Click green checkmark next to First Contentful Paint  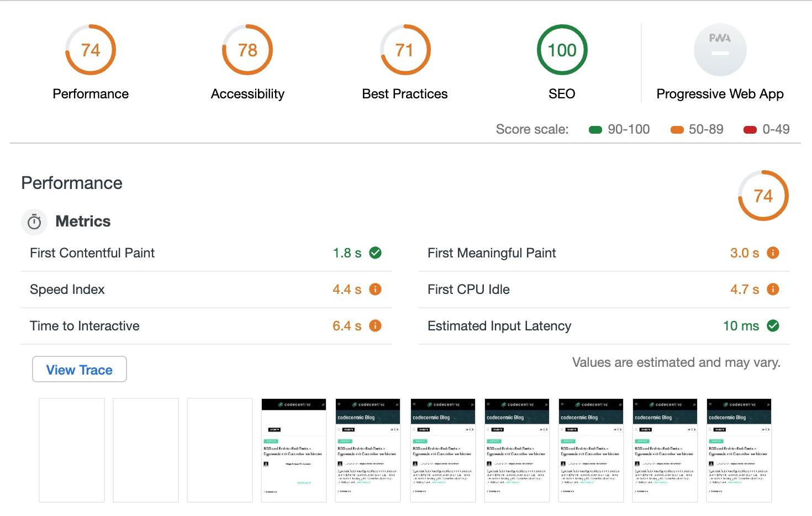click(x=375, y=253)
